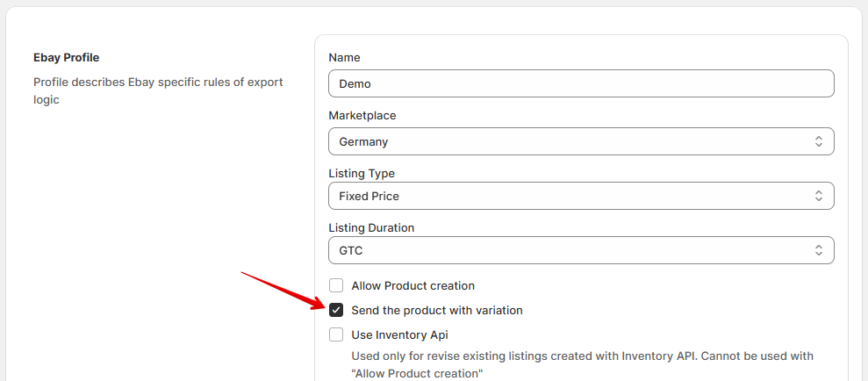The height and width of the screenshot is (381, 868).
Task: Enable the Allow Product creation checkbox
Action: 336,285
